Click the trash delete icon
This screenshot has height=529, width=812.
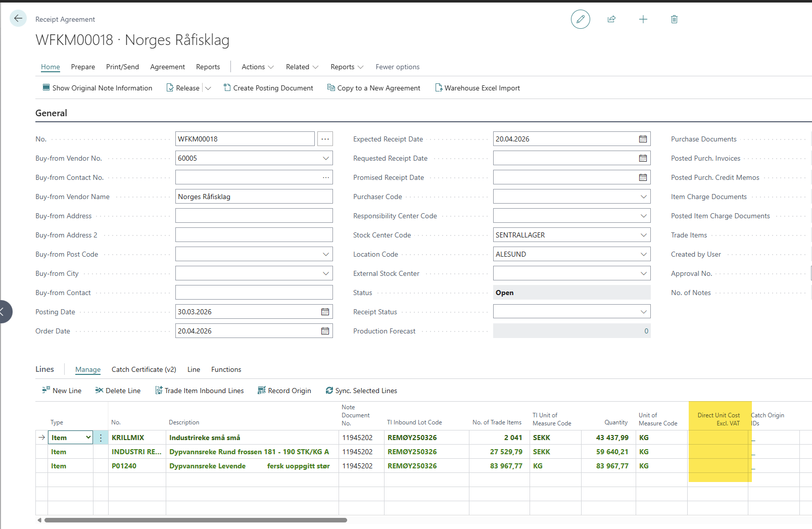point(674,19)
